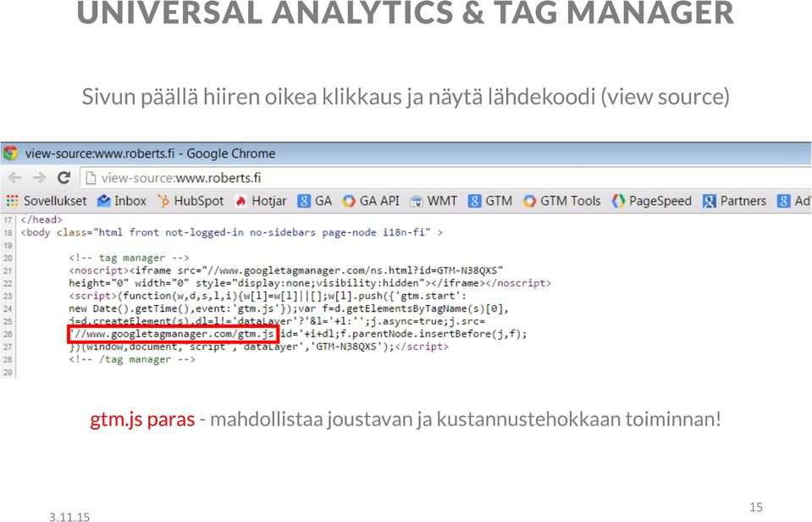Open the GA bookmark
Viewport: 812px width, 522px height.
coord(315,201)
